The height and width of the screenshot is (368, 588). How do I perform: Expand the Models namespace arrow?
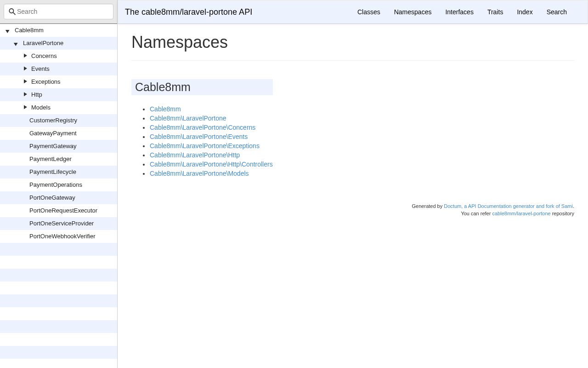coord(25,107)
